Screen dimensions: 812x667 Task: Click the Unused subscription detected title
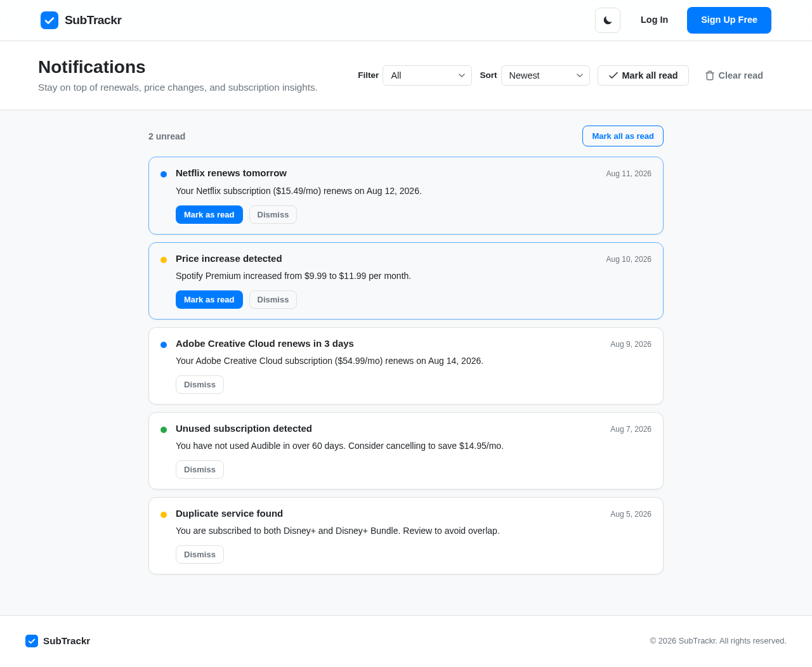(x=244, y=429)
